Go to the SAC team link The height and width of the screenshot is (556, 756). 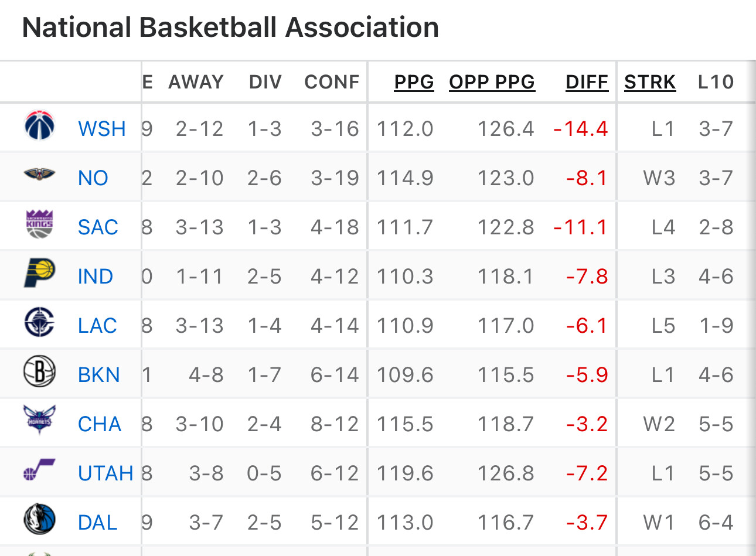click(98, 227)
